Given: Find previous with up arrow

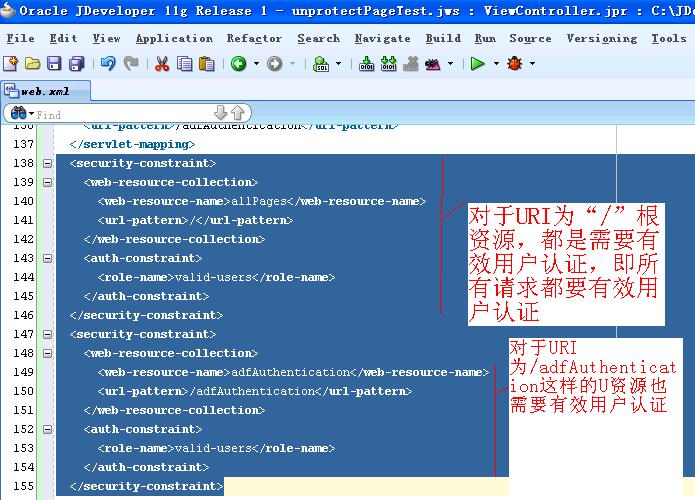Looking at the screenshot, I should coord(238,113).
